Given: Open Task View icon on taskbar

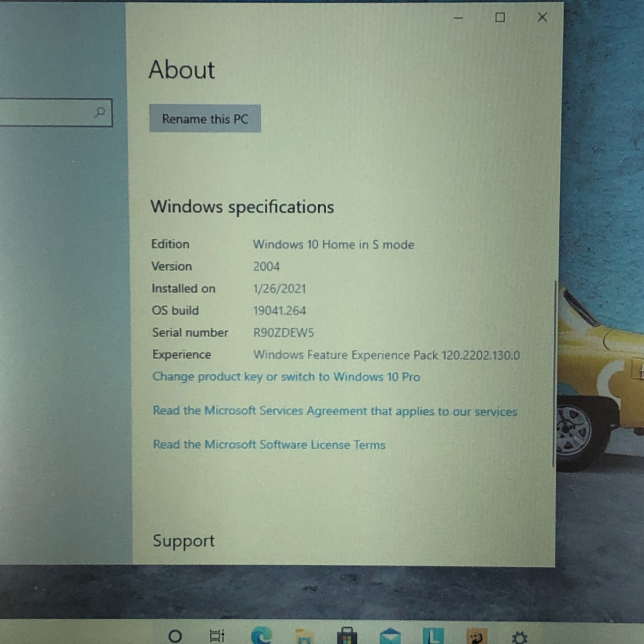Looking at the screenshot, I should 217,636.
